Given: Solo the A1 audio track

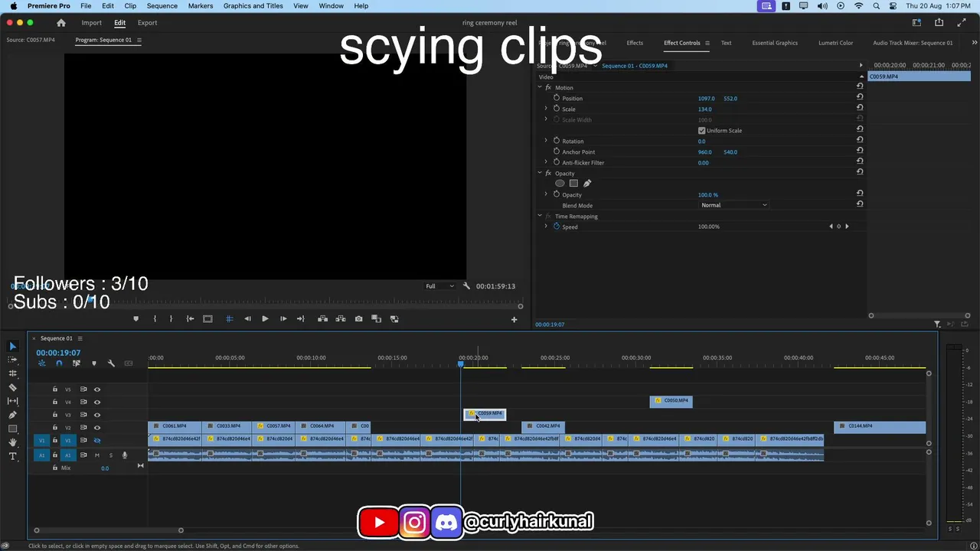Looking at the screenshot, I should coord(110,455).
